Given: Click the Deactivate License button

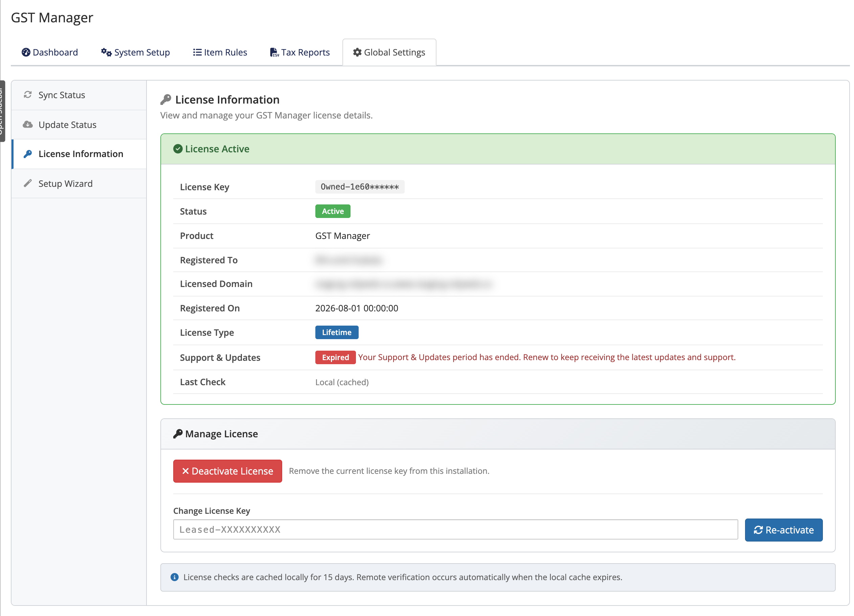Looking at the screenshot, I should 227,470.
